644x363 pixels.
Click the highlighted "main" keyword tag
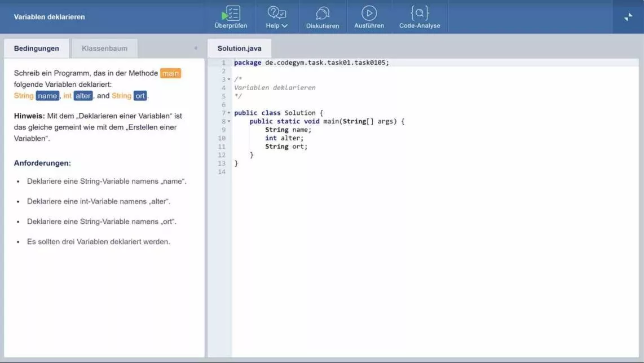(170, 73)
